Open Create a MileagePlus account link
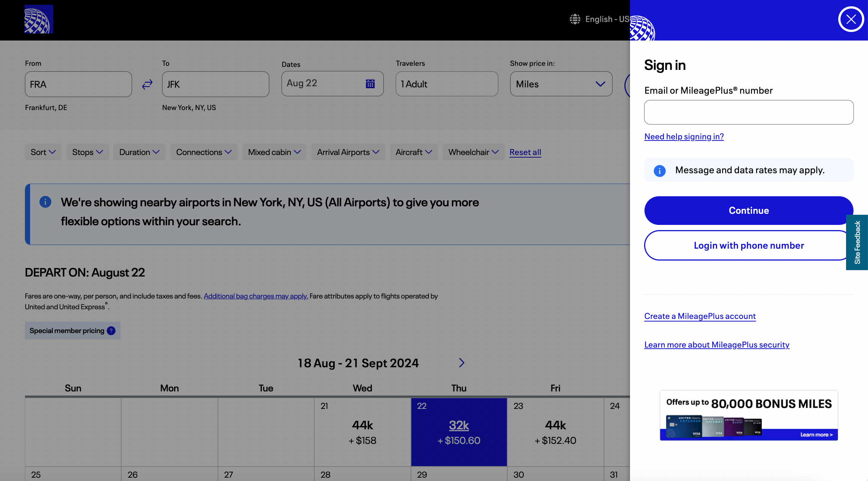 pyautogui.click(x=700, y=316)
